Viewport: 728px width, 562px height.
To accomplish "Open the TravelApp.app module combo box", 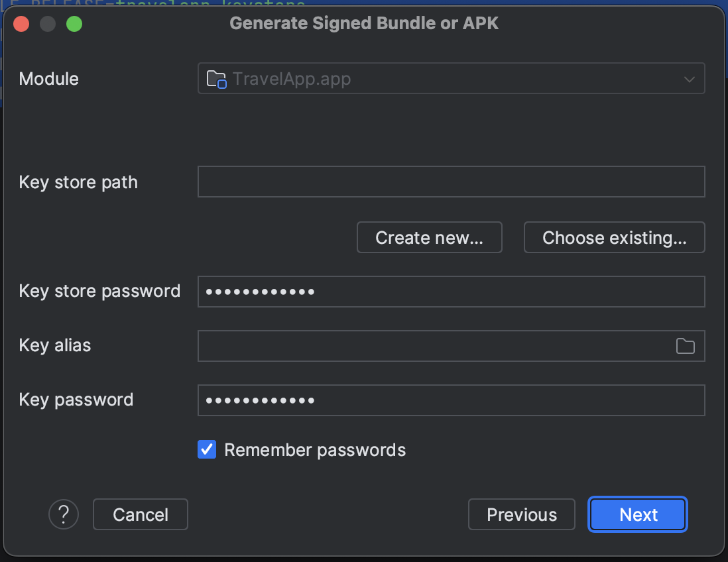I will pos(452,78).
